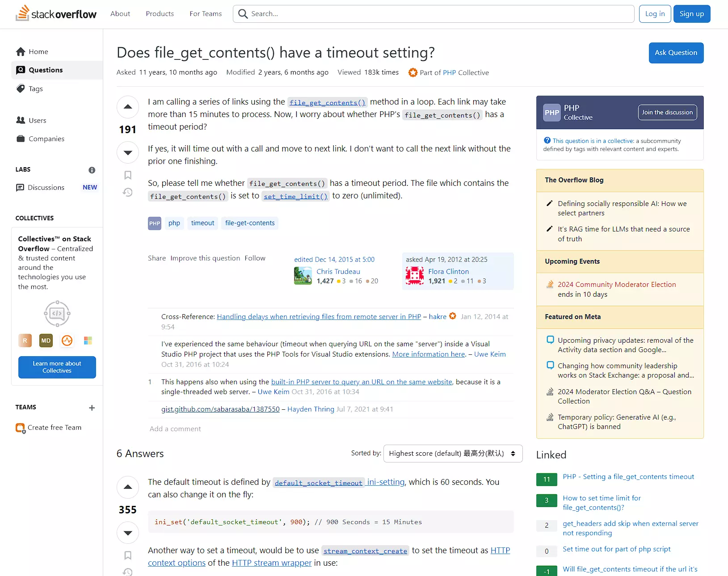Downvote the answer scored 355
728x576 pixels.
click(x=128, y=533)
